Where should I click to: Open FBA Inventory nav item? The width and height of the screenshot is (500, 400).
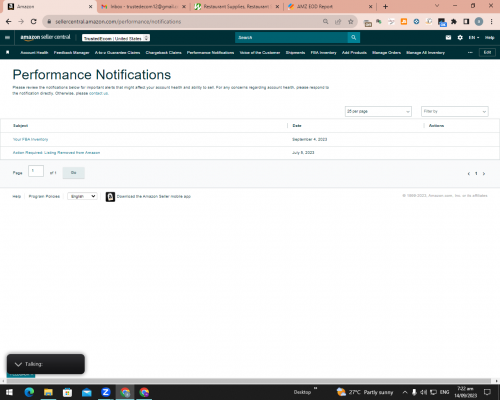[323, 53]
